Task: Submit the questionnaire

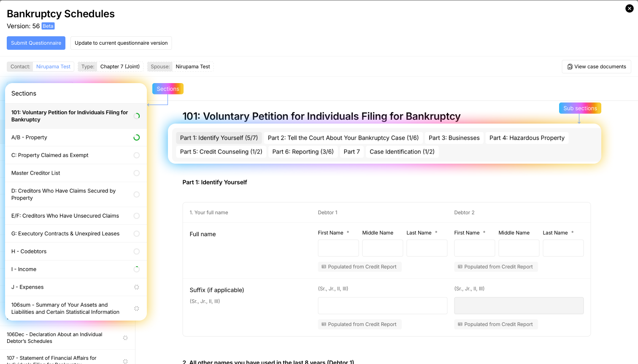Action: click(x=36, y=43)
